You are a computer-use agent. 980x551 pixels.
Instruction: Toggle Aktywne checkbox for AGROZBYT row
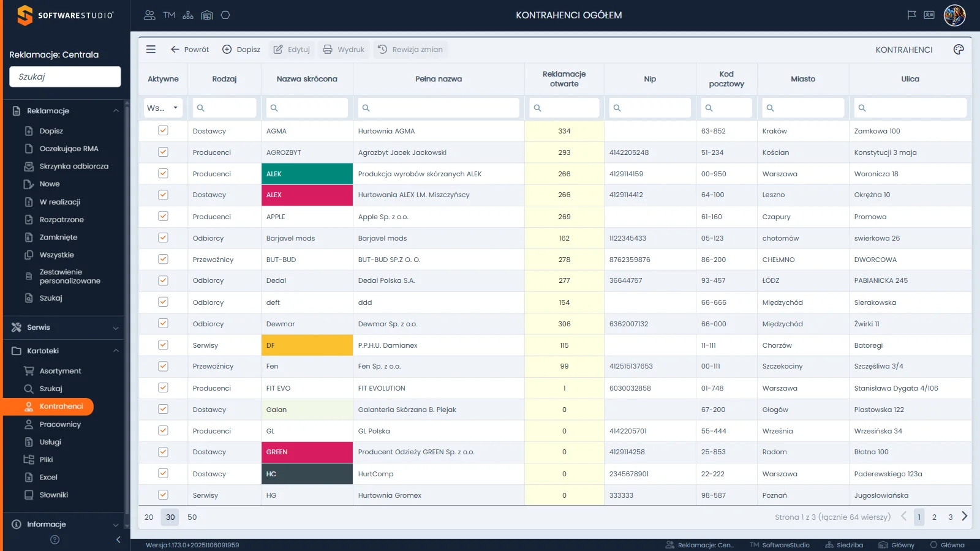[x=163, y=152]
